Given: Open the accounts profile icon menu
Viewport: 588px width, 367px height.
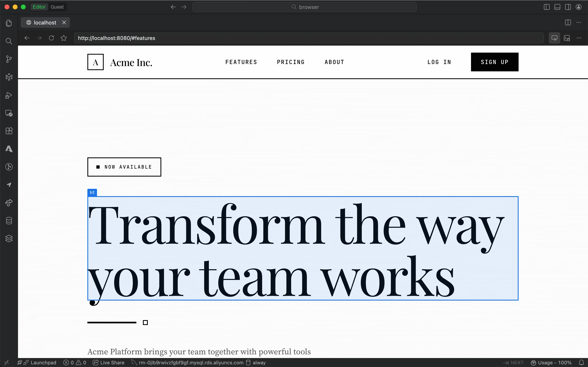Looking at the screenshot, I should 579,7.
